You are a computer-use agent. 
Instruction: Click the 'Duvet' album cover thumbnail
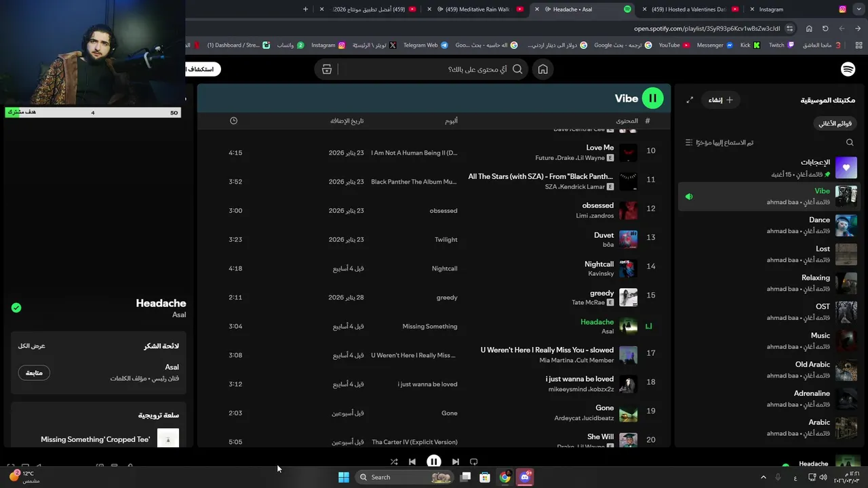(x=628, y=239)
